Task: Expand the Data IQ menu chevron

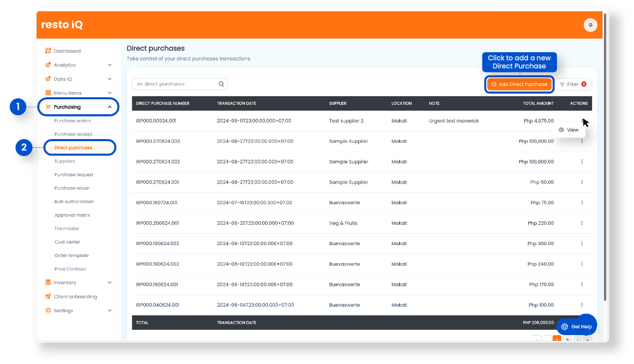Action: point(110,79)
